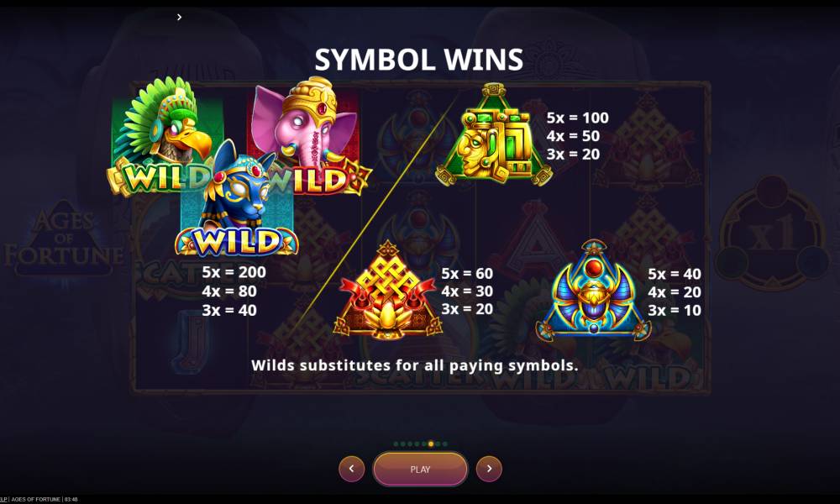The height and width of the screenshot is (504, 840).
Task: Select the green Mayan face pyramid symbol
Action: click(x=493, y=135)
